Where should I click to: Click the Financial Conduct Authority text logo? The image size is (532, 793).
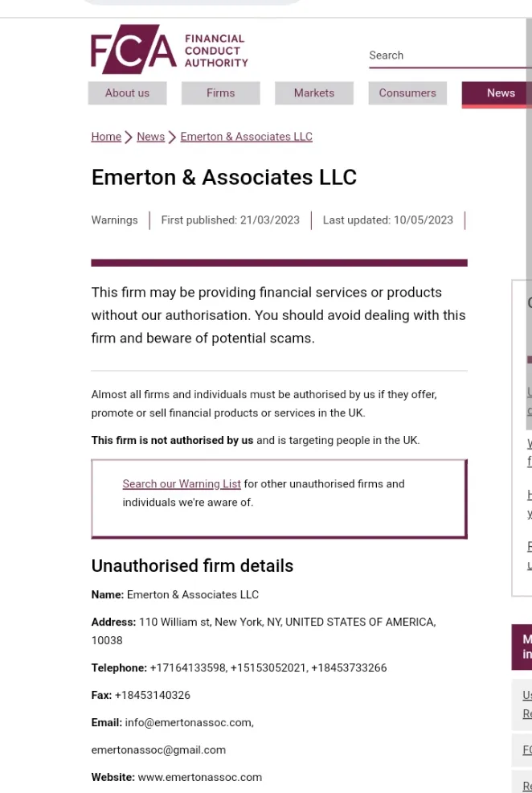(x=216, y=51)
